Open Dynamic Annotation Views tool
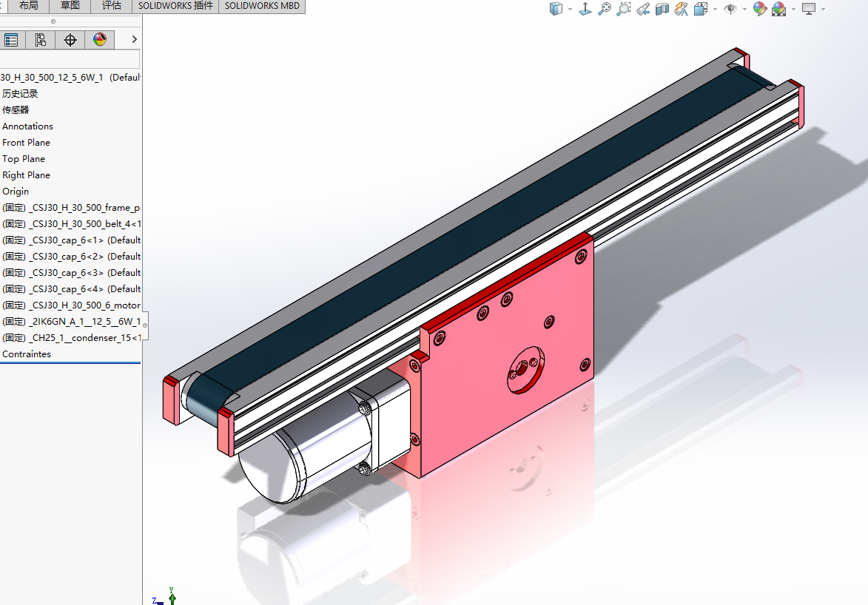This screenshot has width=868, height=605. click(x=682, y=9)
